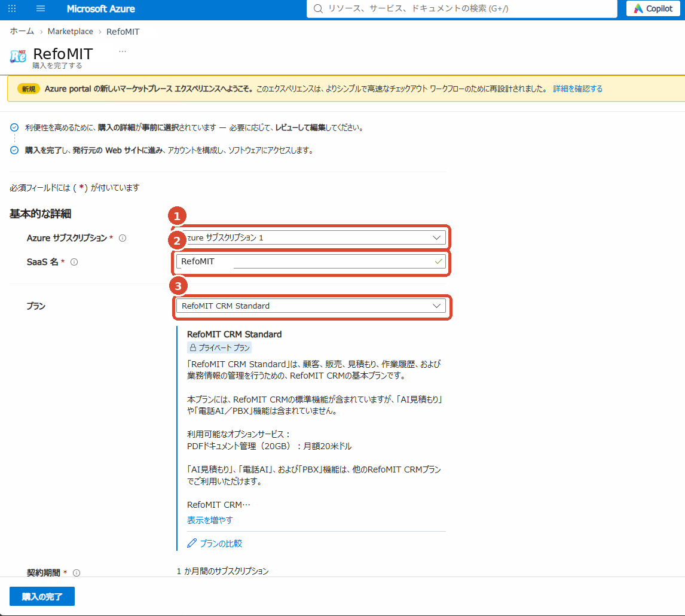Open the Azure サブスクリプション dropdown
This screenshot has width=685, height=616.
[311, 237]
